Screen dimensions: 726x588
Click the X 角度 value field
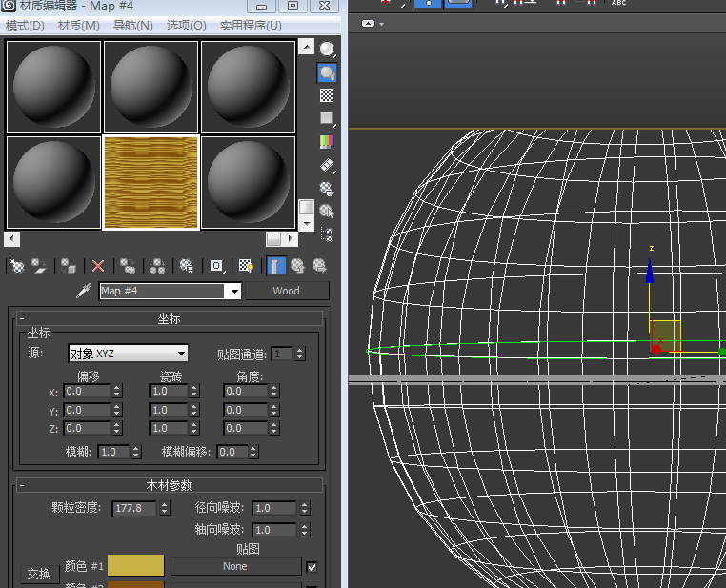pyautogui.click(x=246, y=392)
